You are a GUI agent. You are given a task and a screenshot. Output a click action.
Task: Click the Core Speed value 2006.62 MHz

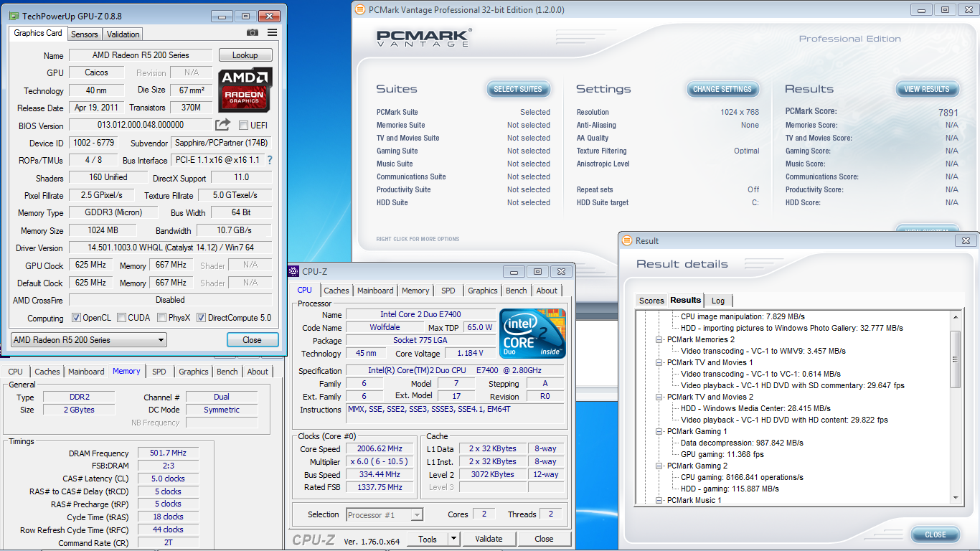pyautogui.click(x=380, y=448)
